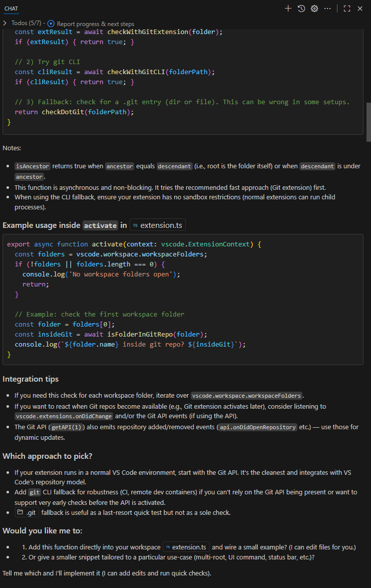
Task: Click the isAncestor inline code in Notes
Action: click(x=33, y=166)
